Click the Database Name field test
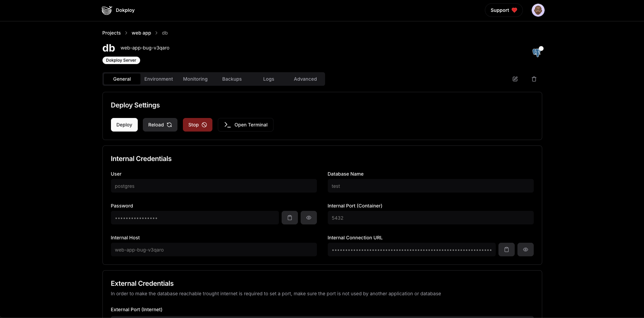Image resolution: width=644 pixels, height=318 pixels. pyautogui.click(x=431, y=186)
